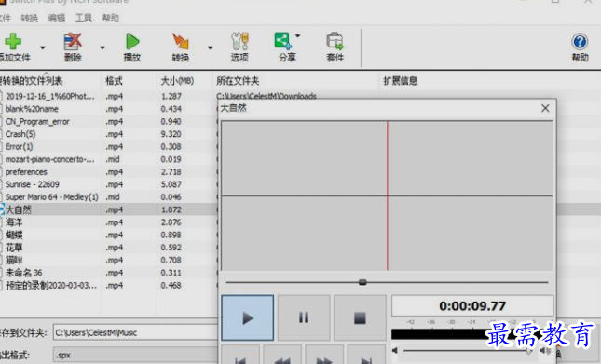Click the Help (帮助) question mark icon
Image resolution: width=601 pixels, height=364 pixels.
click(x=580, y=41)
